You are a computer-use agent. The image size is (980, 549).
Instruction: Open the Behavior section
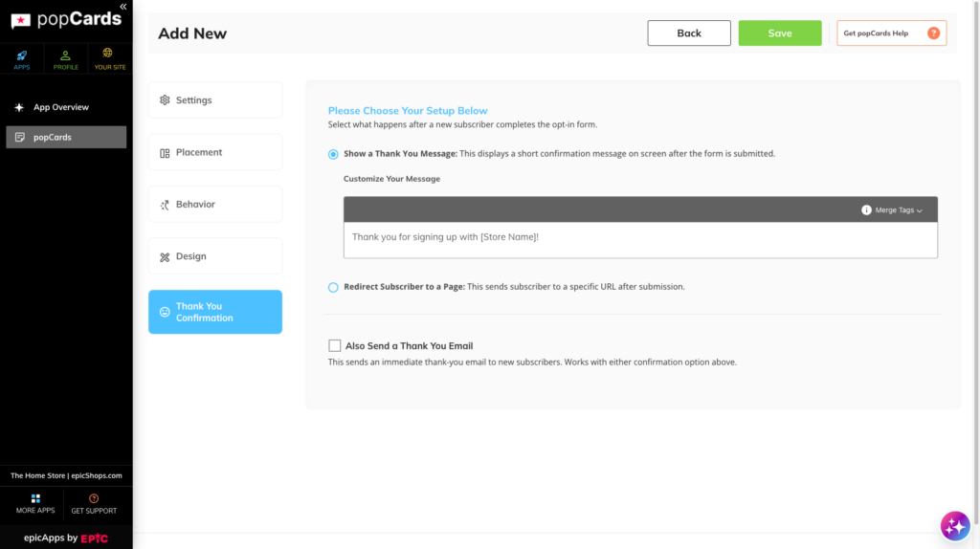tap(215, 205)
